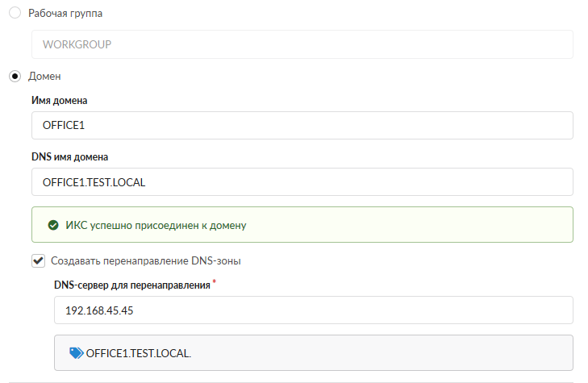
Task: Click the red required-field asterisk
Action: pyautogui.click(x=215, y=281)
